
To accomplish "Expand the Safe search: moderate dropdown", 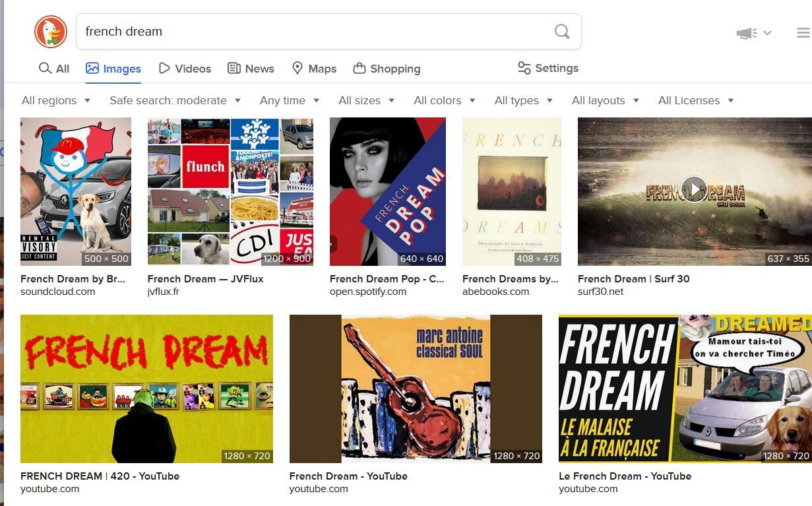I will (x=175, y=100).
